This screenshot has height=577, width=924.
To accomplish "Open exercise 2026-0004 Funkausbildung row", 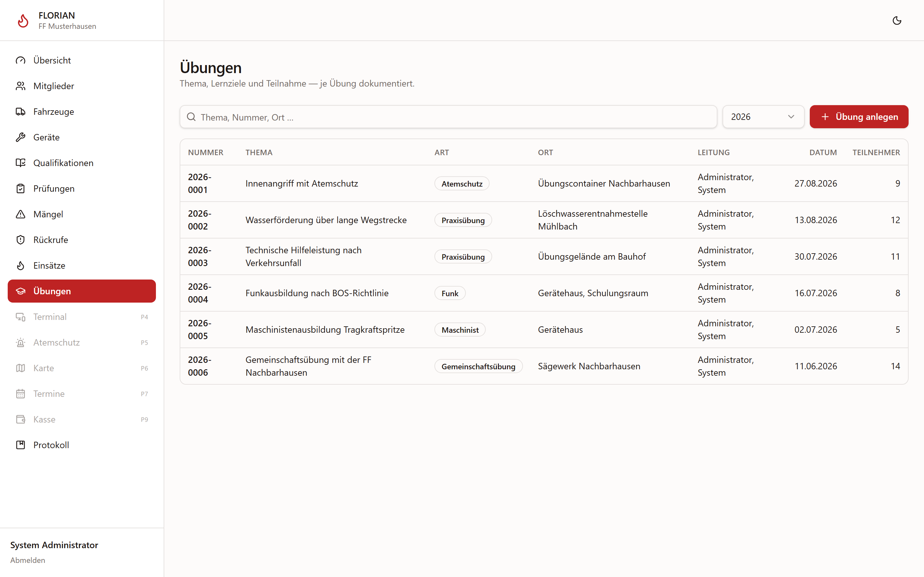I will click(x=544, y=293).
